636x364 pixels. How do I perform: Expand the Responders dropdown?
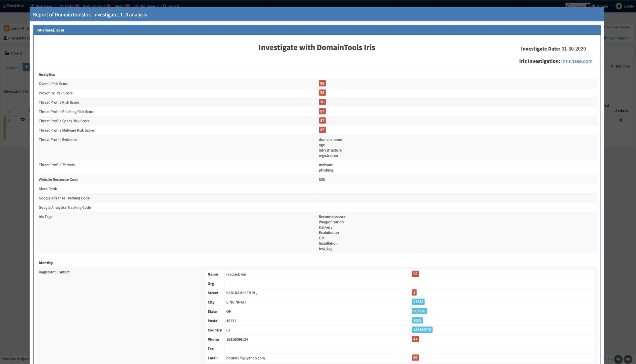pyautogui.click(x=617, y=38)
